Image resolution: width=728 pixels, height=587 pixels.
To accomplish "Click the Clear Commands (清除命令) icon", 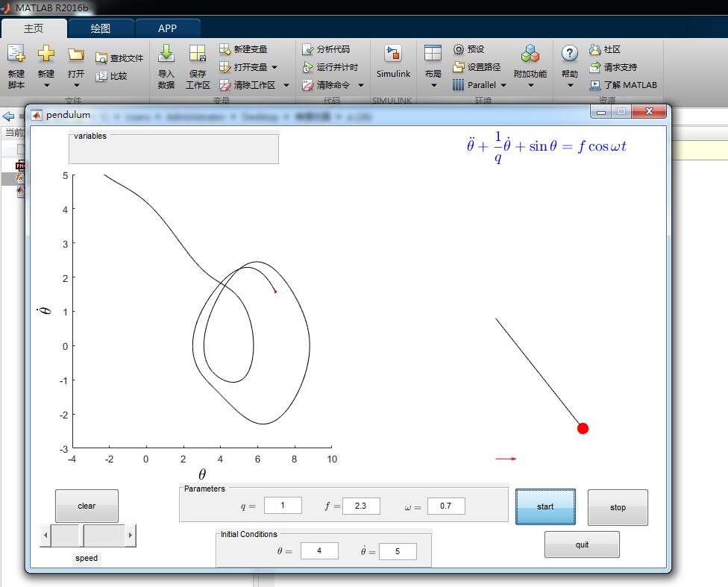I will coord(308,85).
